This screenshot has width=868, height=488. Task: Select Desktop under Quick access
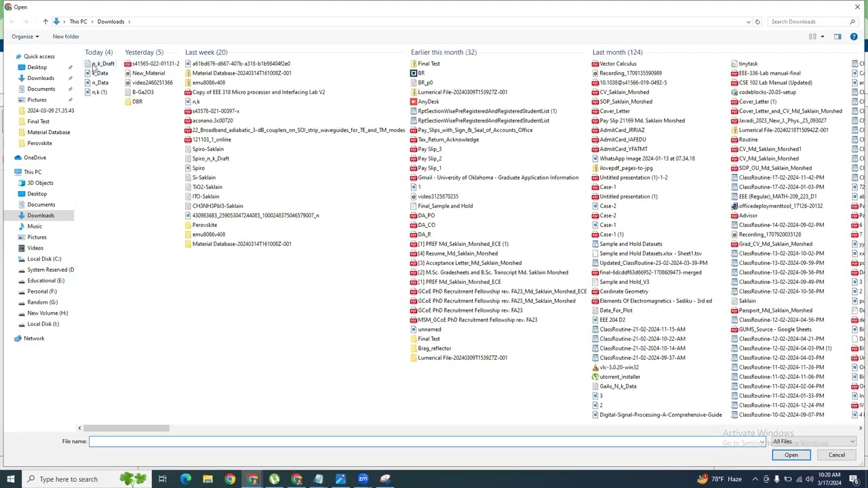(37, 67)
